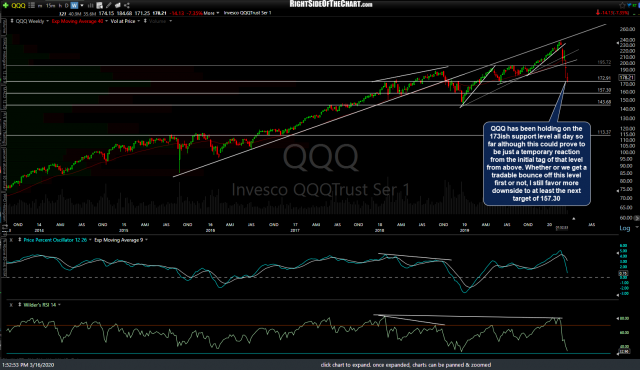This screenshot has height=370, width=640.
Task: Click the 'click chart to expand' footer text
Action: click(x=406, y=365)
